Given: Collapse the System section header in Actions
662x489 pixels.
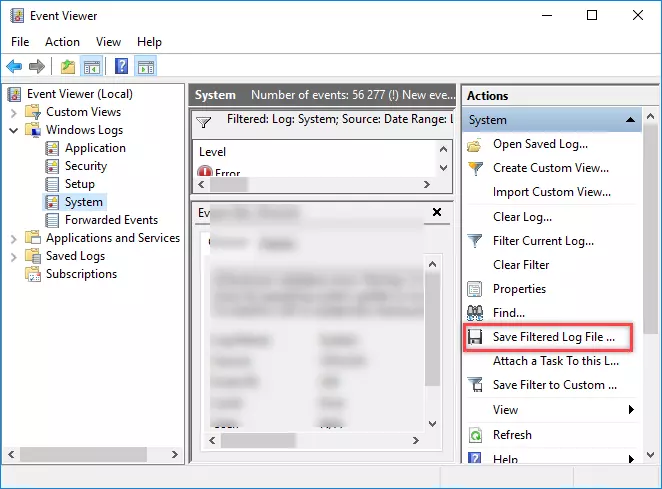Looking at the screenshot, I should (x=630, y=120).
